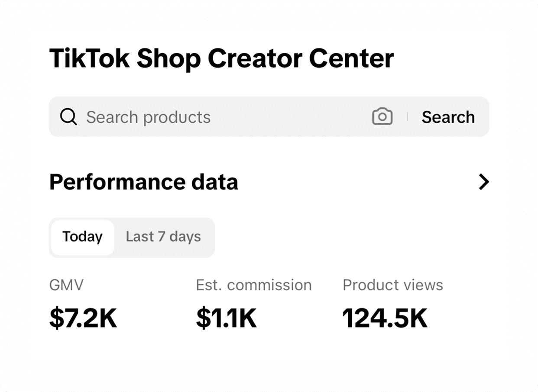This screenshot has height=392, width=538.
Task: Click the GMV label
Action: pos(66,285)
